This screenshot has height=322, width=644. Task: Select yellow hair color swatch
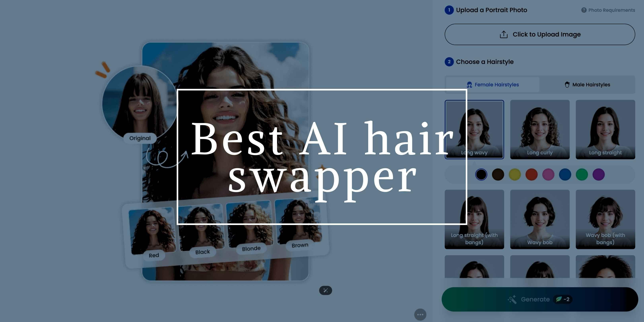515,174
